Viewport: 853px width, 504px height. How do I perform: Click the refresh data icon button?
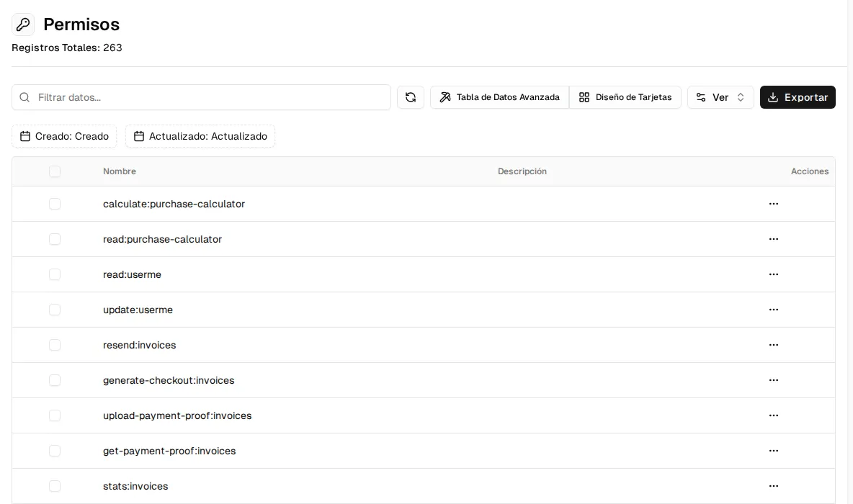pyautogui.click(x=411, y=97)
